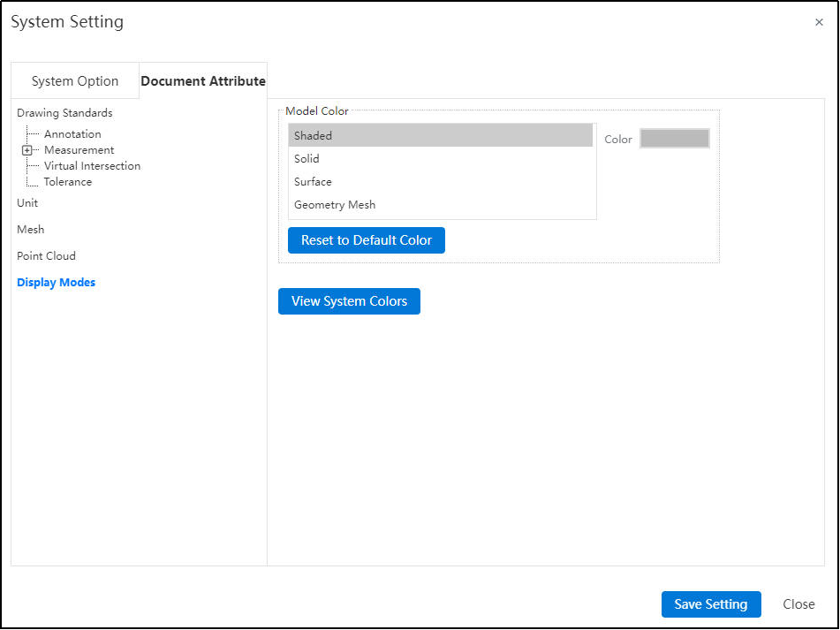Select Geometry Mesh in the Model Color list
This screenshot has height=630, width=840.
tap(441, 205)
